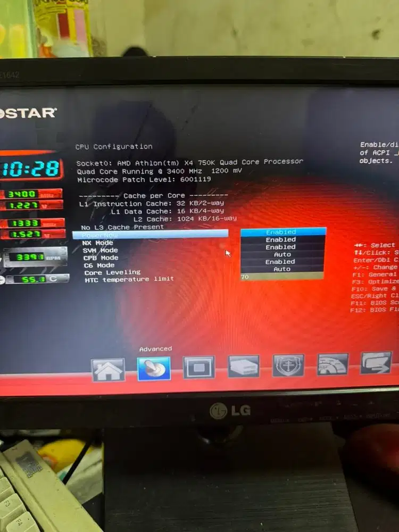Click the 1.227 V voltage readout
The height and width of the screenshot is (532, 399).
click(x=31, y=205)
